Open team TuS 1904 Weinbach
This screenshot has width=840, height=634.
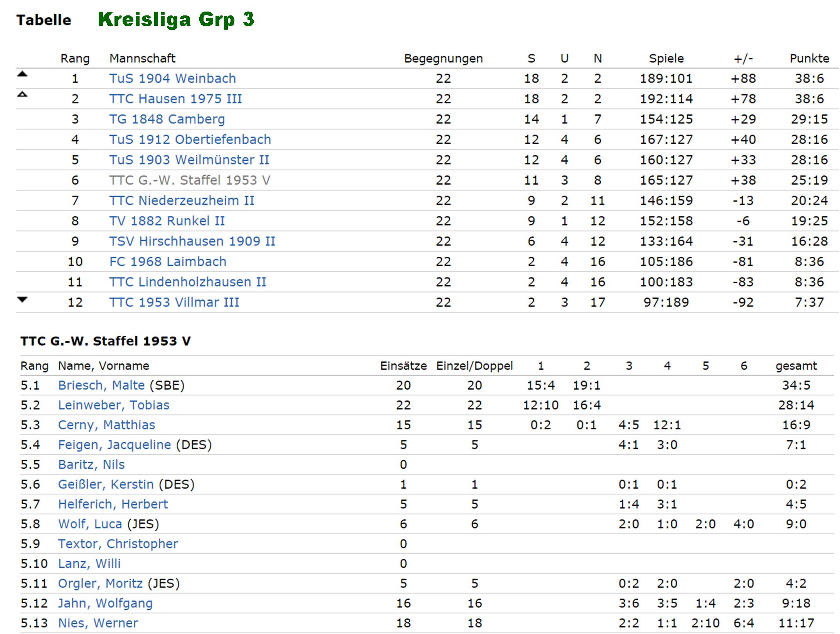click(x=172, y=79)
